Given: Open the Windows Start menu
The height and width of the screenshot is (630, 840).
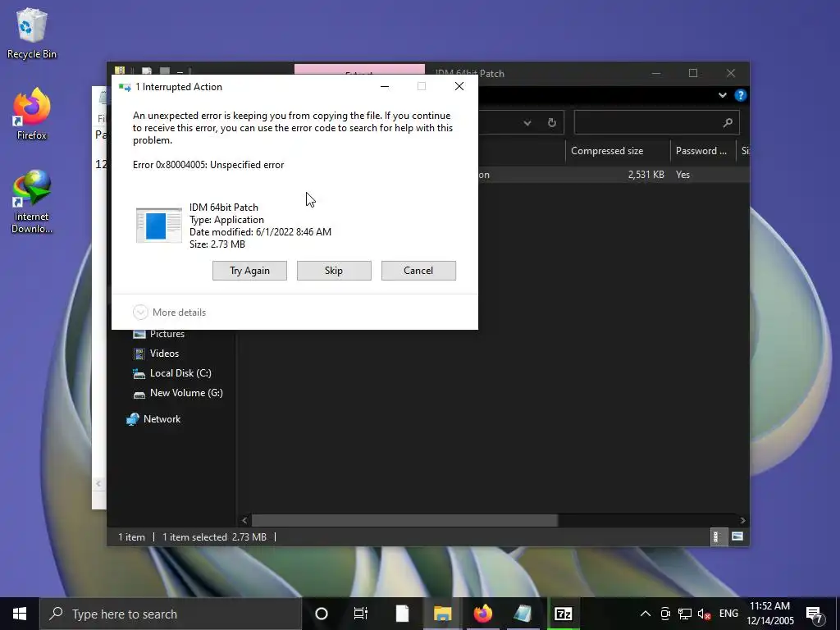Looking at the screenshot, I should [20, 614].
